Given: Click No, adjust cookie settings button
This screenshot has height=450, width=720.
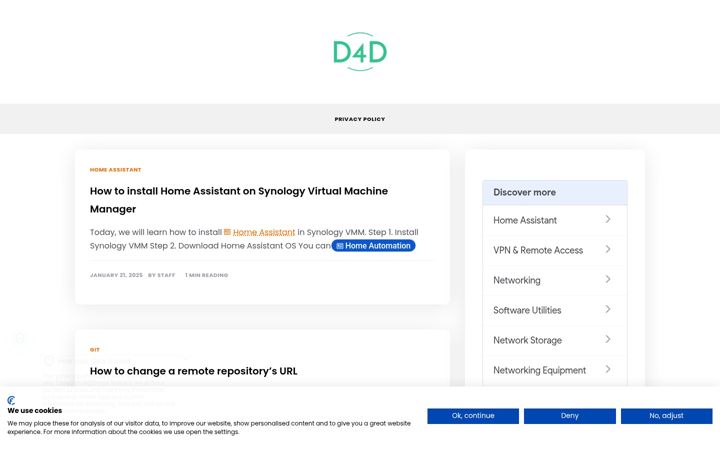Looking at the screenshot, I should point(667,416).
